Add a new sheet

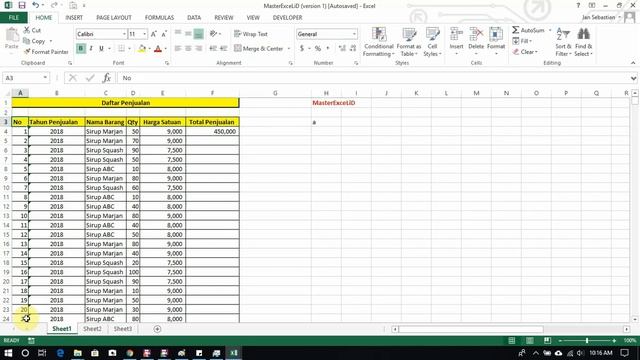click(157, 329)
